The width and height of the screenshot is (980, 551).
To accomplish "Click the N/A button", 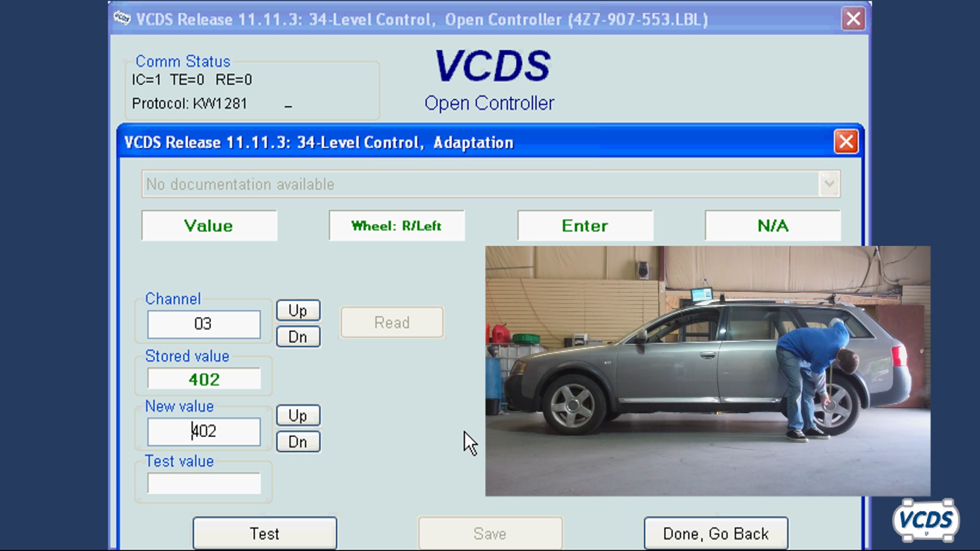I will pos(772,226).
